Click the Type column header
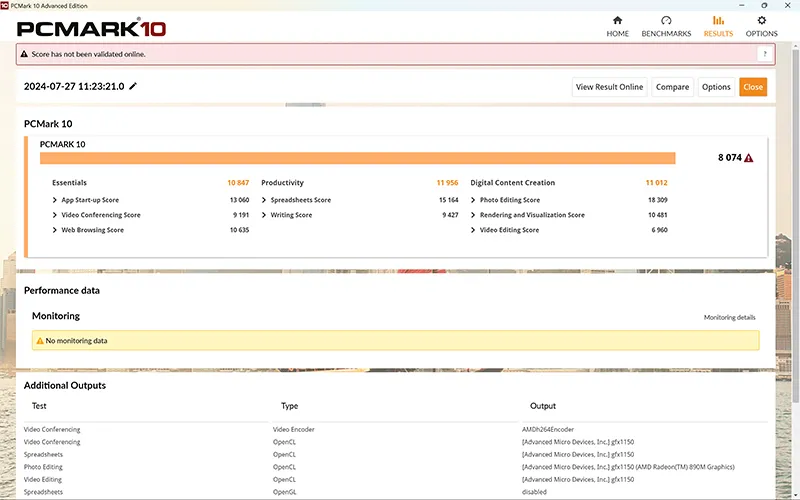The height and width of the screenshot is (500, 800). coord(289,406)
